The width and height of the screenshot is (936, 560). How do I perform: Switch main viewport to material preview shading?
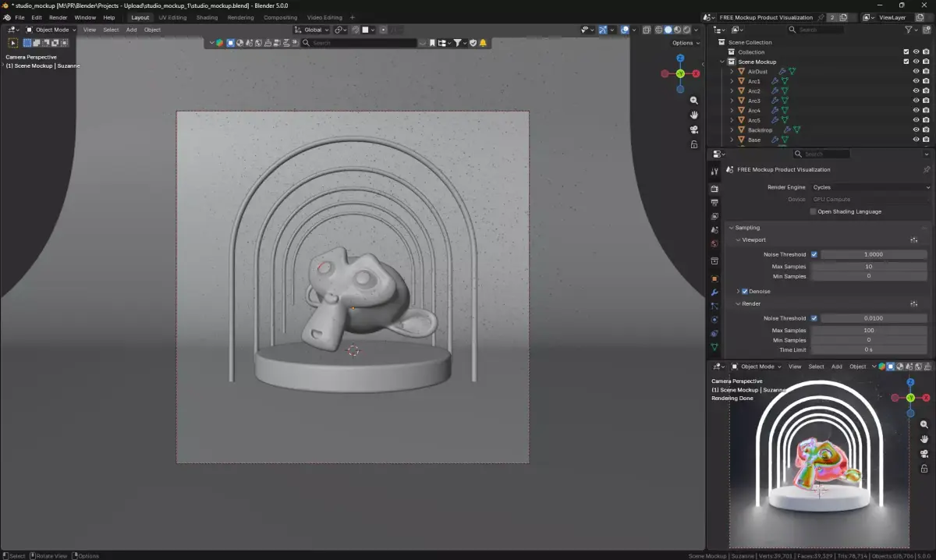pos(677,30)
